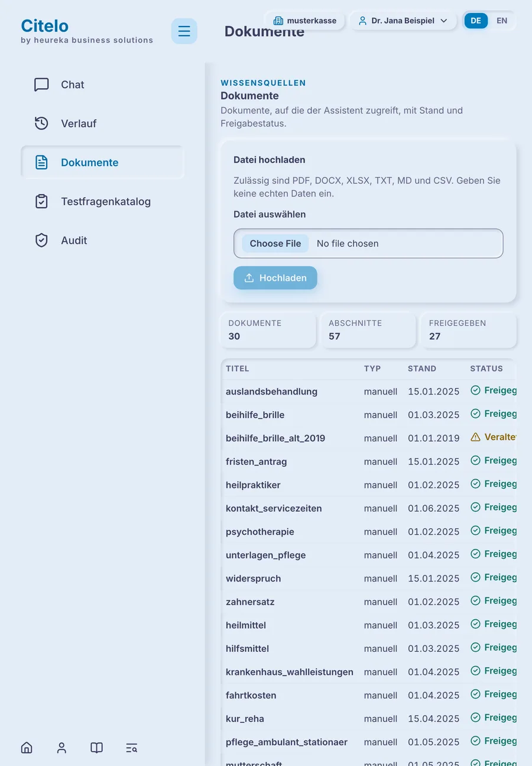The height and width of the screenshot is (766, 532).
Task: Click the ABSCHNITTE 57 statistics card
Action: pyautogui.click(x=368, y=330)
